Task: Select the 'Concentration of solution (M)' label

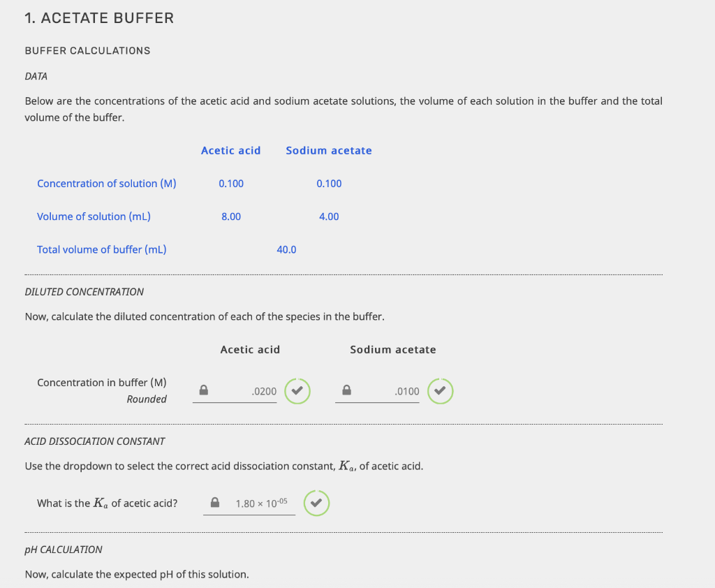Action: pyautogui.click(x=106, y=183)
